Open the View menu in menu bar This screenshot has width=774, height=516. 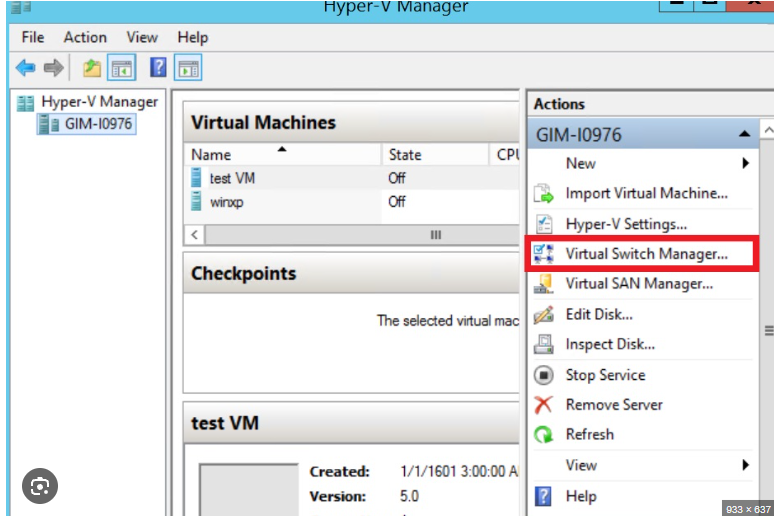[142, 37]
